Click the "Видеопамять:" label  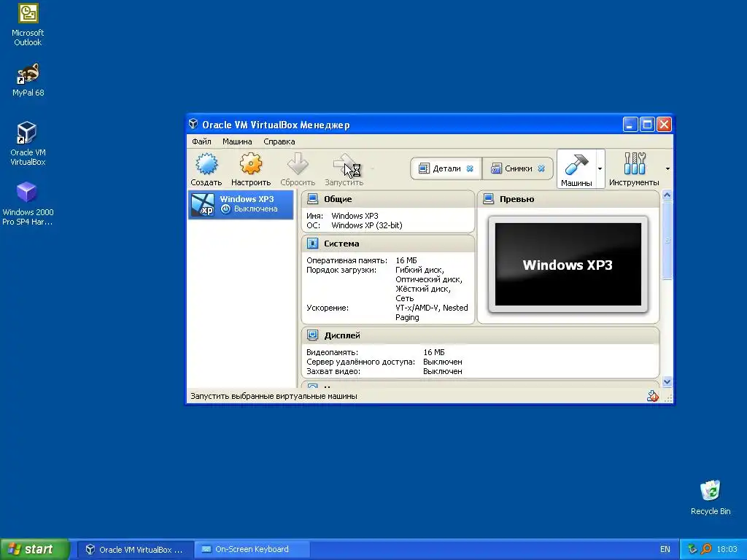pos(333,352)
